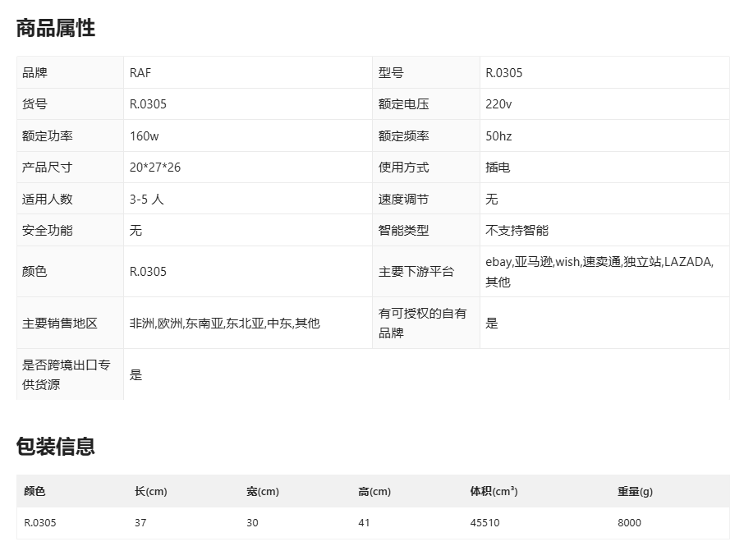Select the volume value 45510
744x560 pixels.
pyautogui.click(x=485, y=523)
